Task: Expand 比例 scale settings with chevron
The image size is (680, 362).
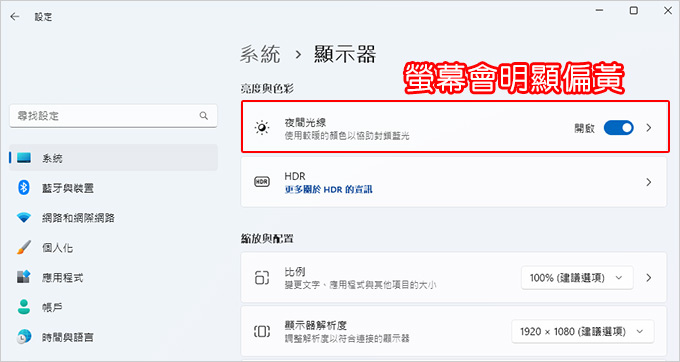Action: click(x=649, y=277)
